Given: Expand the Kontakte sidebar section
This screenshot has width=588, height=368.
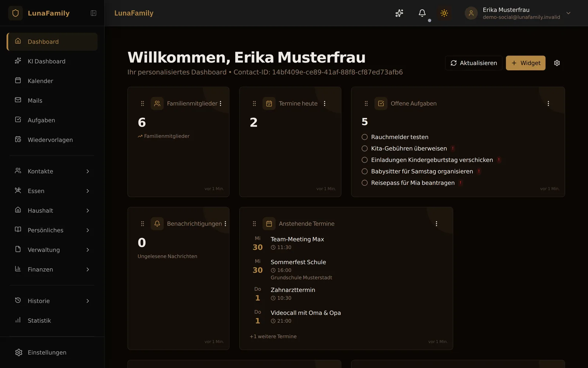Looking at the screenshot, I should tap(52, 171).
